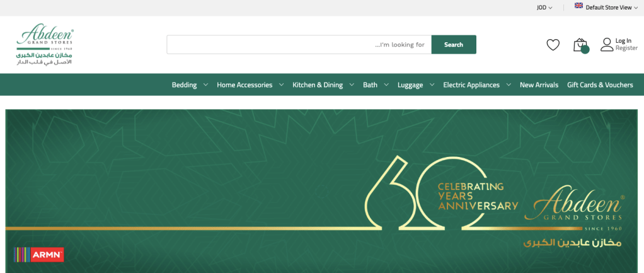The width and height of the screenshot is (644, 273).
Task: Click the UK flag language icon
Action: pyautogui.click(x=578, y=6)
